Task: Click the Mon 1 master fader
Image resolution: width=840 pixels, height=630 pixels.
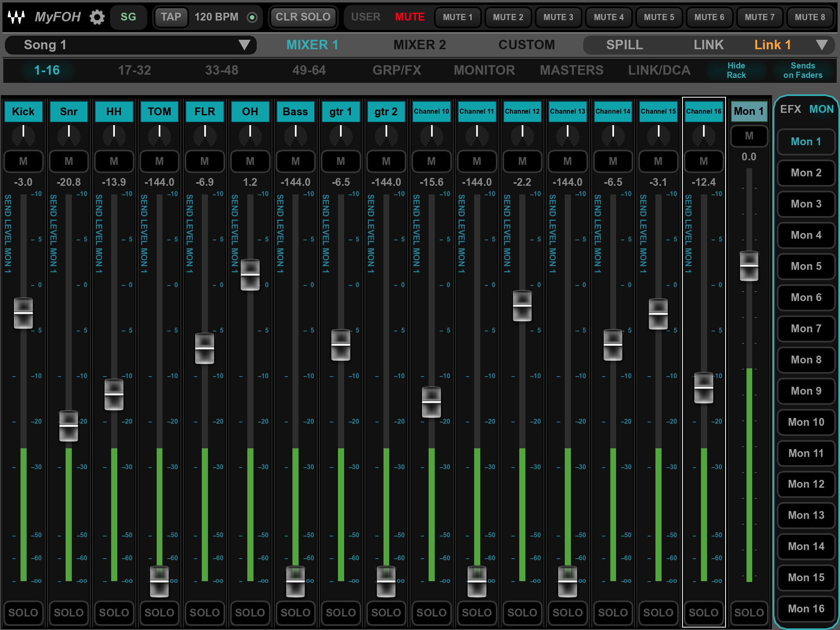Action: tap(749, 266)
